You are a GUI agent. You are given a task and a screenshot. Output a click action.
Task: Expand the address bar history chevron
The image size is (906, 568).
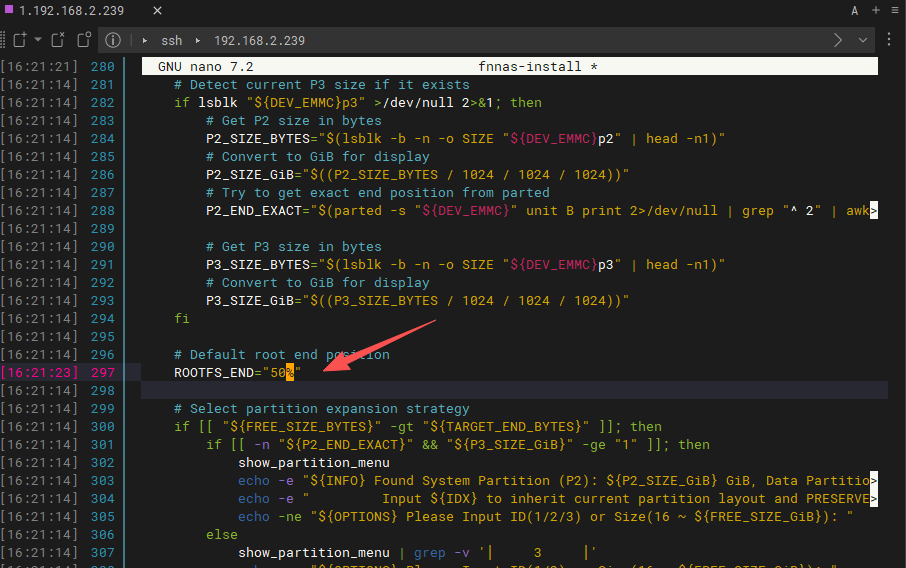[863, 40]
